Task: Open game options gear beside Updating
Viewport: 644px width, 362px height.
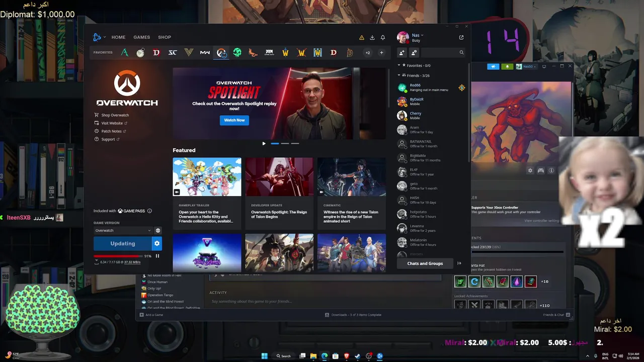Action: tap(157, 243)
